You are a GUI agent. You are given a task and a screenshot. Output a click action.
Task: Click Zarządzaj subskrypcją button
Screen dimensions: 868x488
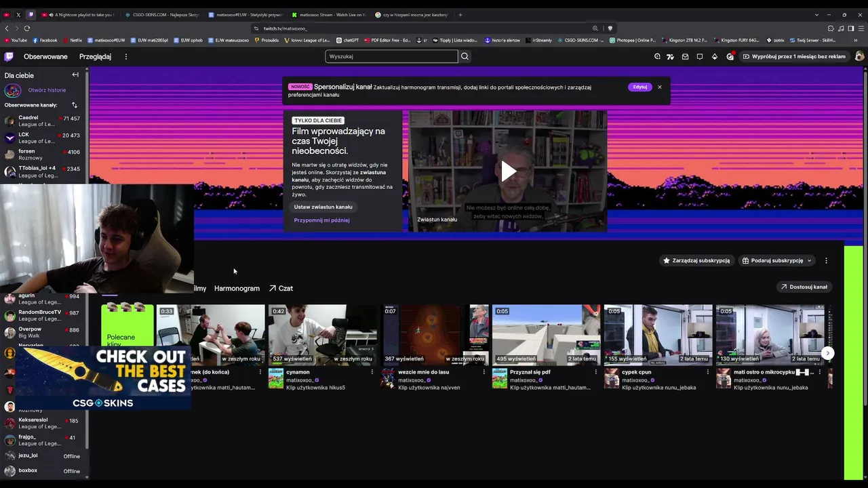(696, 260)
